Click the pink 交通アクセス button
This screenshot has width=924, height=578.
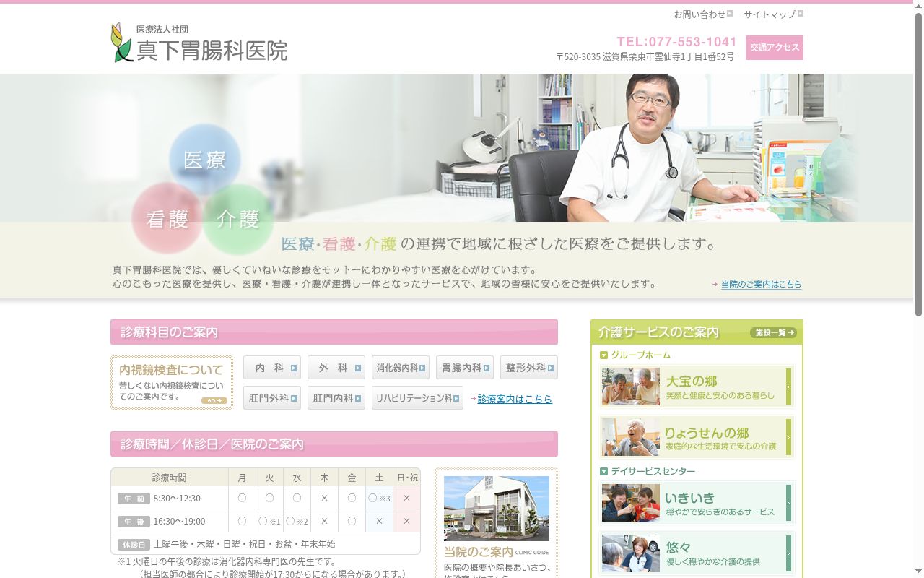775,48
